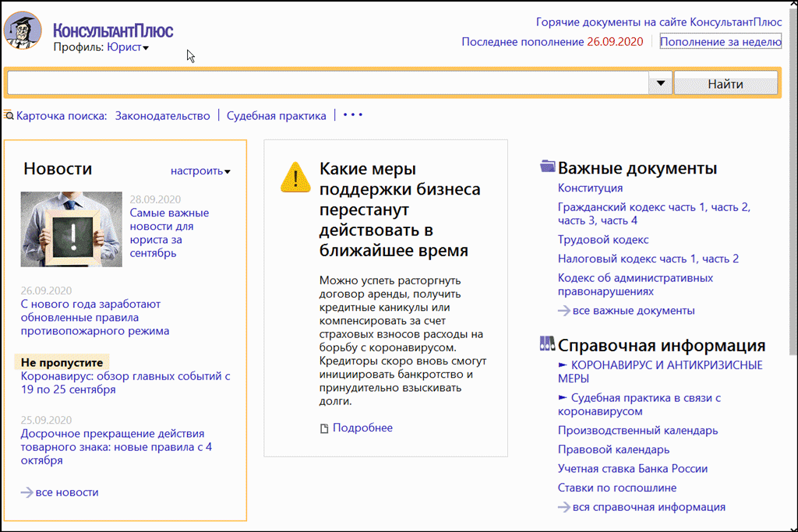The width and height of the screenshot is (798, 532).
Task: Open the все важные документы link
Action: coord(633,311)
